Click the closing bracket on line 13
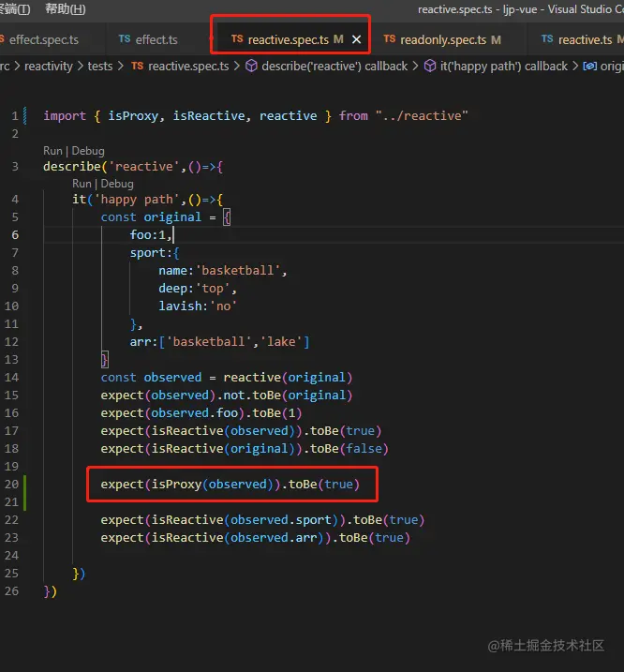624x672 pixels. (105, 360)
